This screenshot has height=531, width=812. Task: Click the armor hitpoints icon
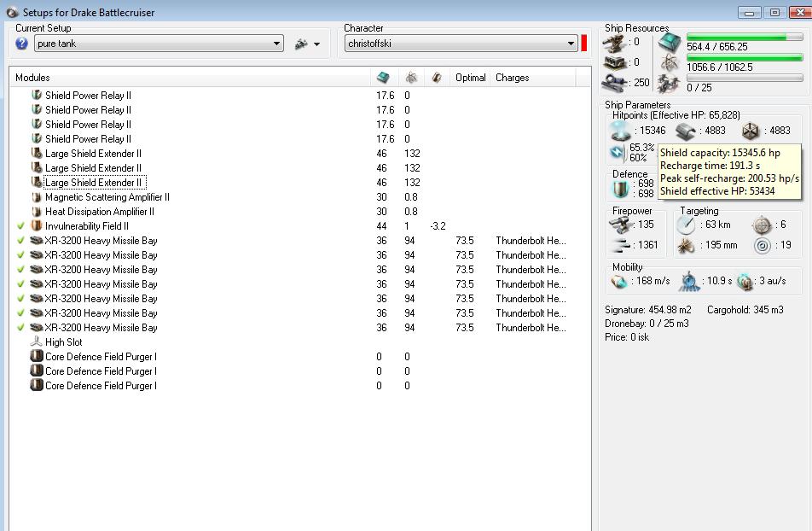coord(686,131)
